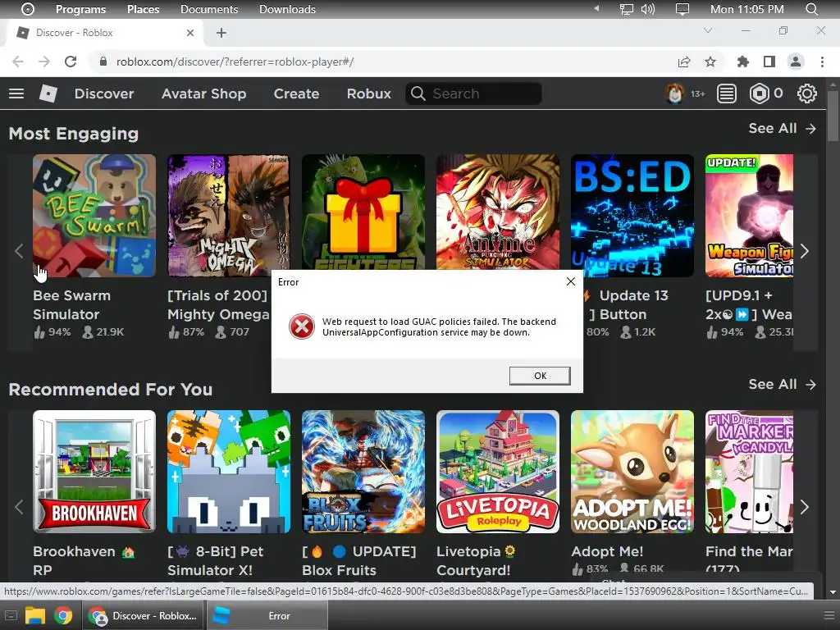Open the notifications stream icon
This screenshot has width=840, height=630.
coord(727,94)
